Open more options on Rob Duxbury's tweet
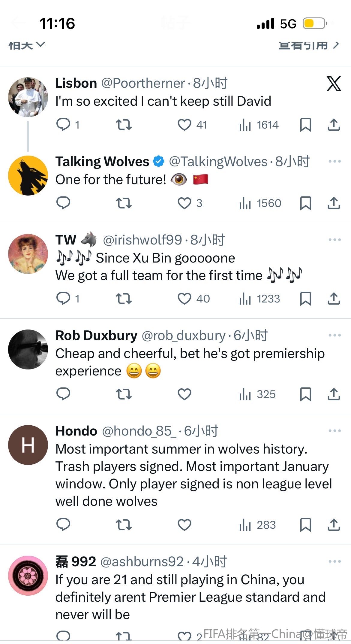The image size is (351, 644). click(x=334, y=335)
